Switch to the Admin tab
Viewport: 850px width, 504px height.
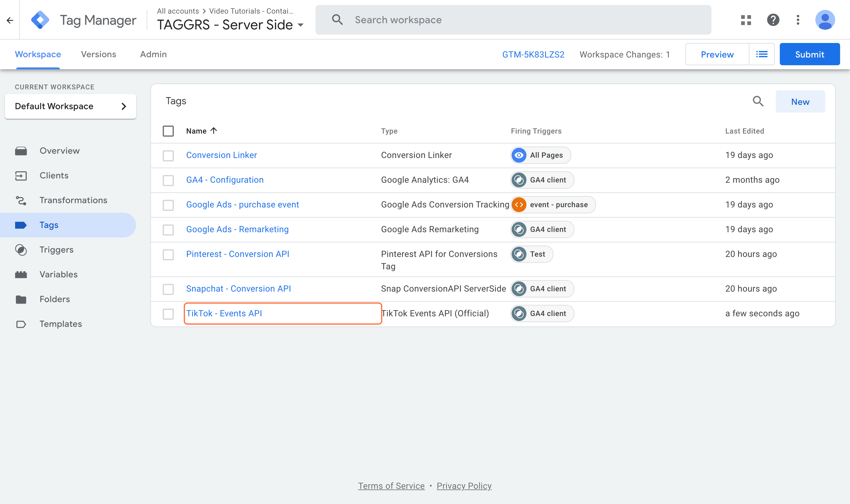point(153,54)
